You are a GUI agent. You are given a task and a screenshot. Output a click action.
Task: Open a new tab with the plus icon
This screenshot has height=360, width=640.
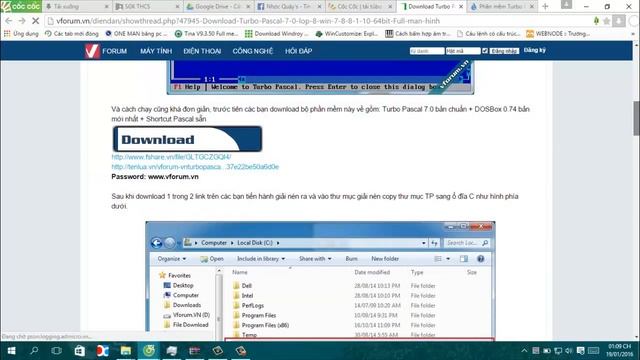click(x=545, y=7)
